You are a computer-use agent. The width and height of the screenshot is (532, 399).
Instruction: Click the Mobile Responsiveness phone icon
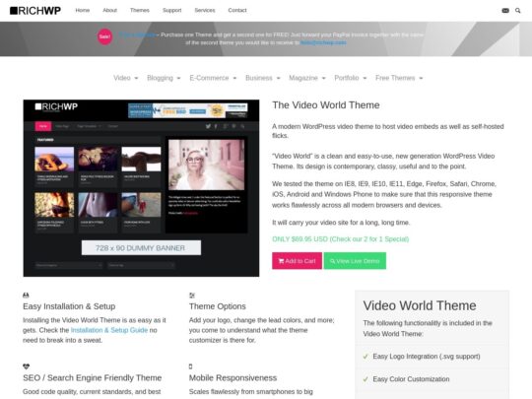[x=191, y=366]
